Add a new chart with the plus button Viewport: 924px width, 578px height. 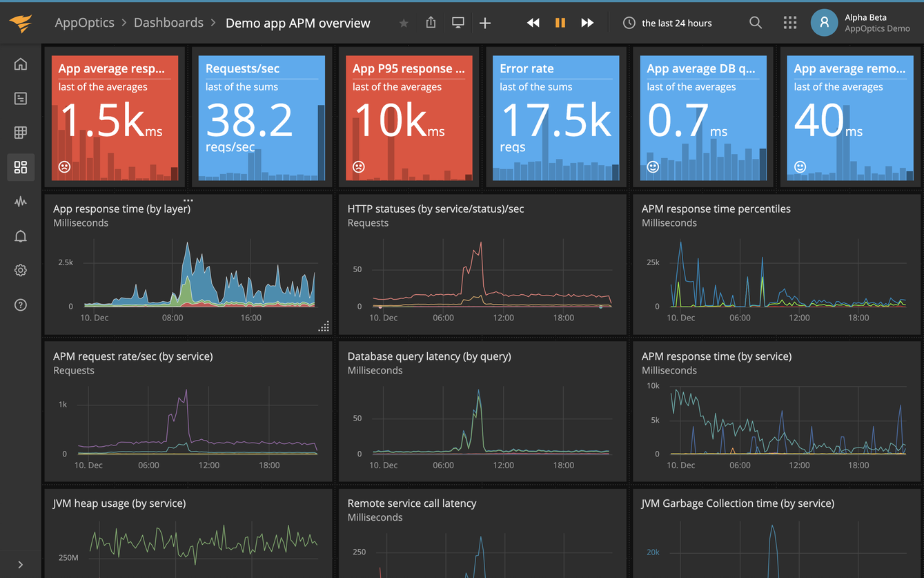point(484,22)
